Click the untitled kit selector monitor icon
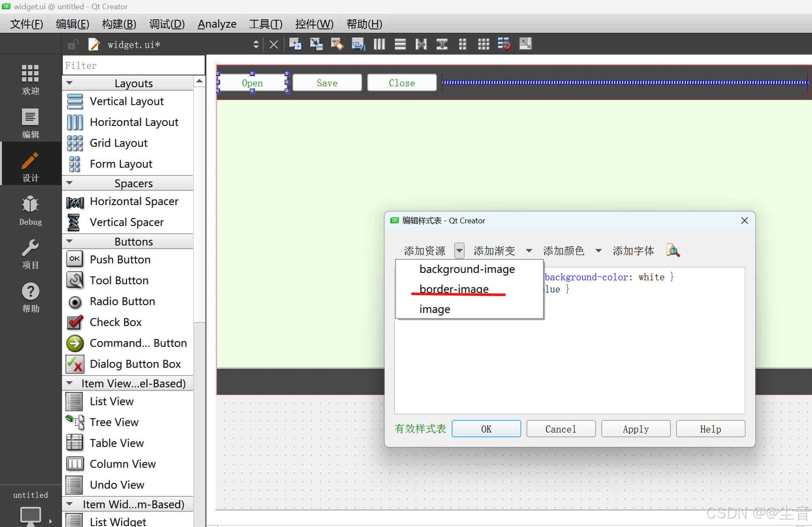Screen dimensions: 812x527 30,516
